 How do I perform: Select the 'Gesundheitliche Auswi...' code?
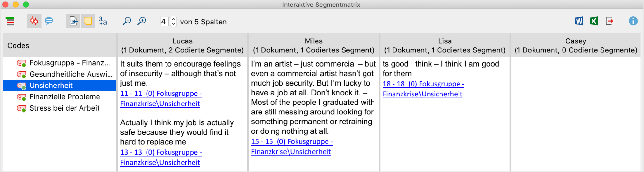pos(71,74)
